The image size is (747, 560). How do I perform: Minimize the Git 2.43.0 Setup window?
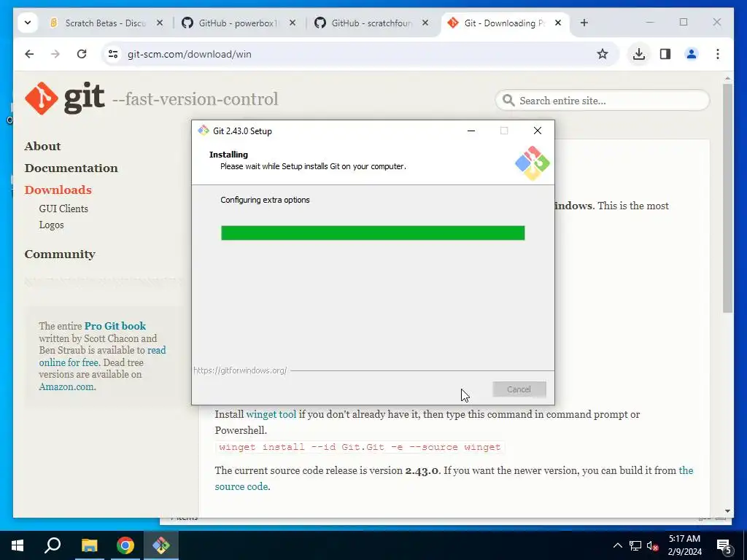pyautogui.click(x=471, y=131)
